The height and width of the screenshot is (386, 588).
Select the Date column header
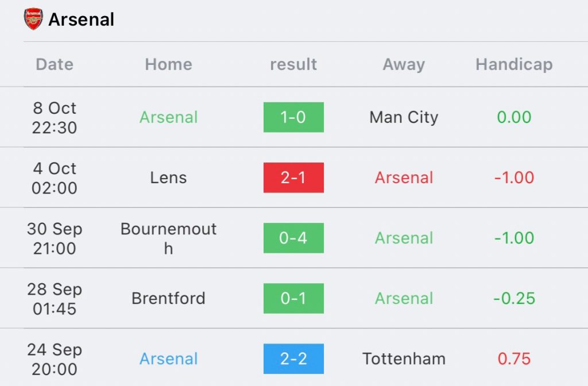coord(55,64)
